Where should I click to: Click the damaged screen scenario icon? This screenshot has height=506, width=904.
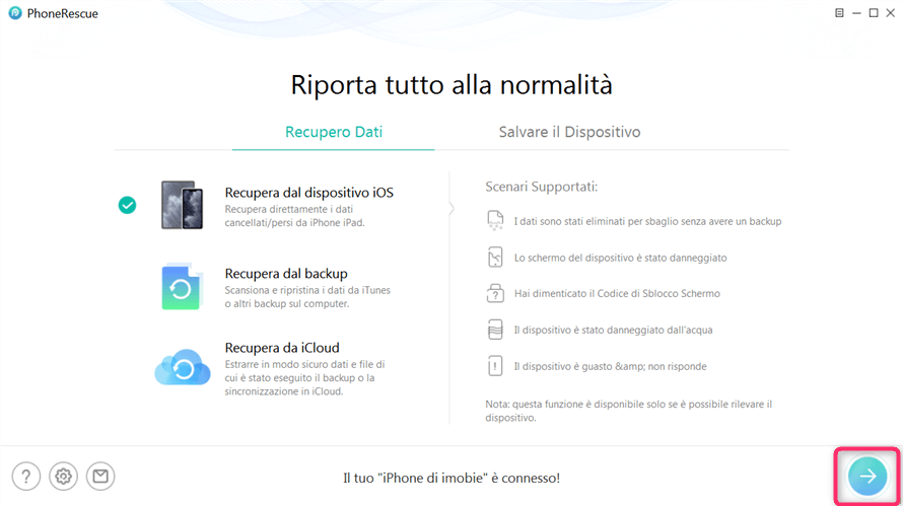(x=495, y=258)
